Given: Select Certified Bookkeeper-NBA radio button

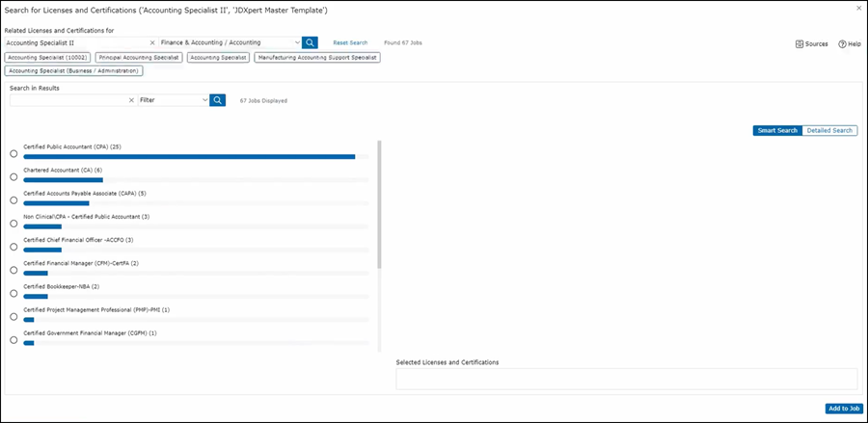Looking at the screenshot, I should tap(14, 293).
